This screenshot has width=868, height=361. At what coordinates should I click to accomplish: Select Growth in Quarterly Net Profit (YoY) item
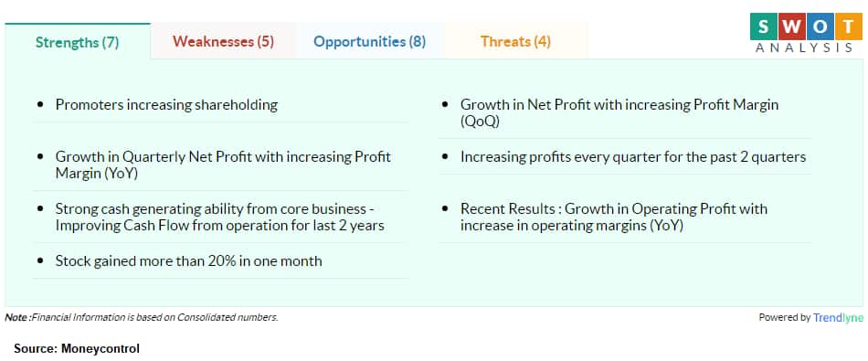(x=223, y=165)
